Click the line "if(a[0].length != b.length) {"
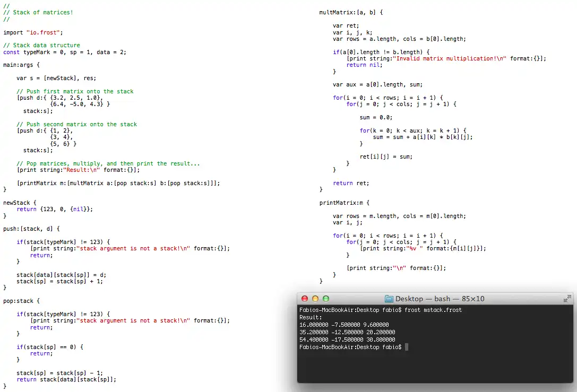Screen dimensions: 577x392 (381, 52)
